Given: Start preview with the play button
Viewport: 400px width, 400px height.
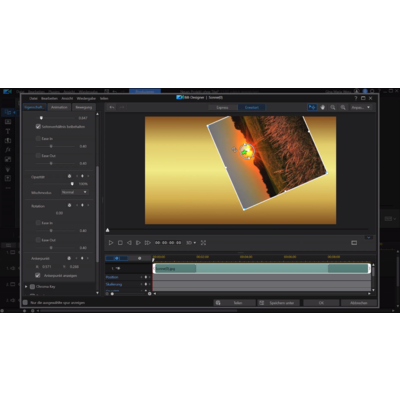Looking at the screenshot, I should tap(111, 243).
